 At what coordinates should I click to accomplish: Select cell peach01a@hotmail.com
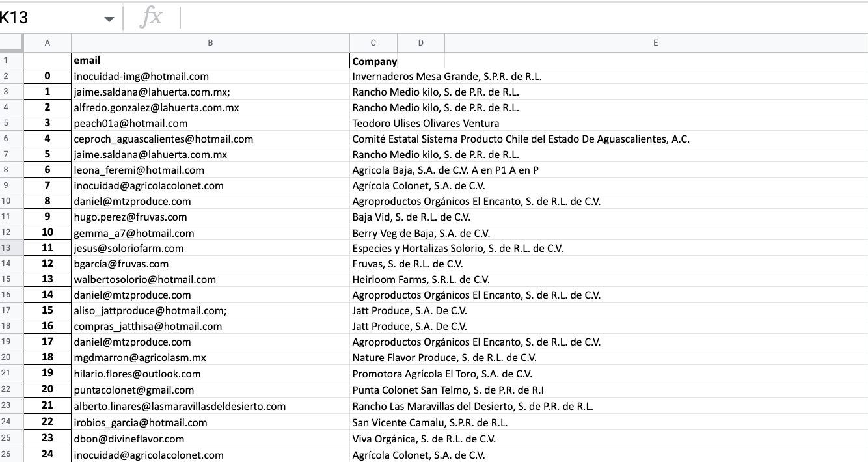[x=210, y=123]
